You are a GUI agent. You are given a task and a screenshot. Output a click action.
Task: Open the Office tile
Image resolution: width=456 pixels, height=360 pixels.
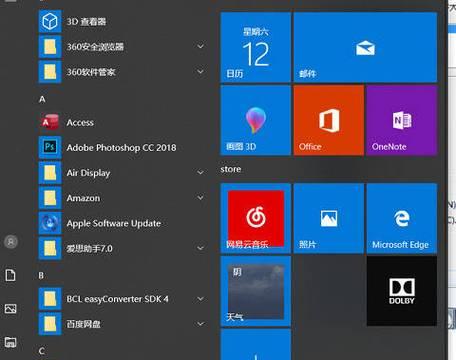329,120
